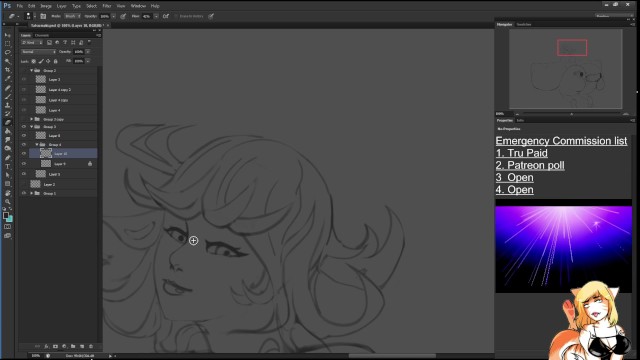This screenshot has height=360, width=640.
Task: Select the Eraser tool in toolbox
Action: pos(7,122)
